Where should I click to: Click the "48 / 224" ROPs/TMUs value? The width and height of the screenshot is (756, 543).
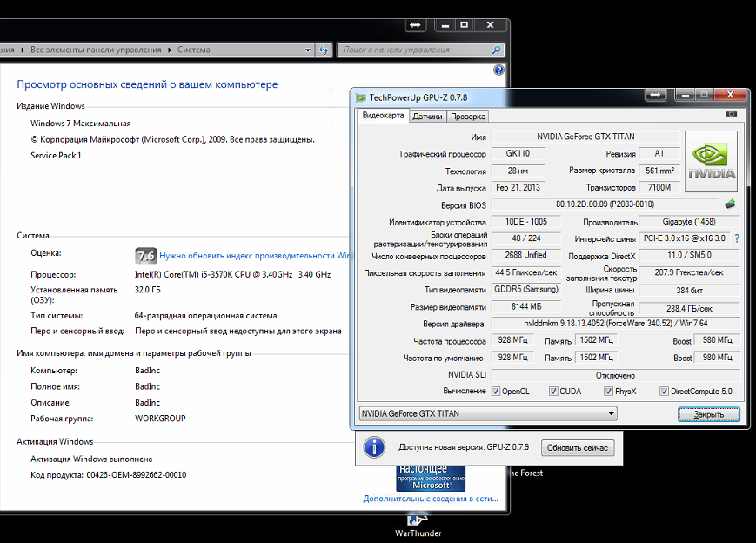point(526,238)
